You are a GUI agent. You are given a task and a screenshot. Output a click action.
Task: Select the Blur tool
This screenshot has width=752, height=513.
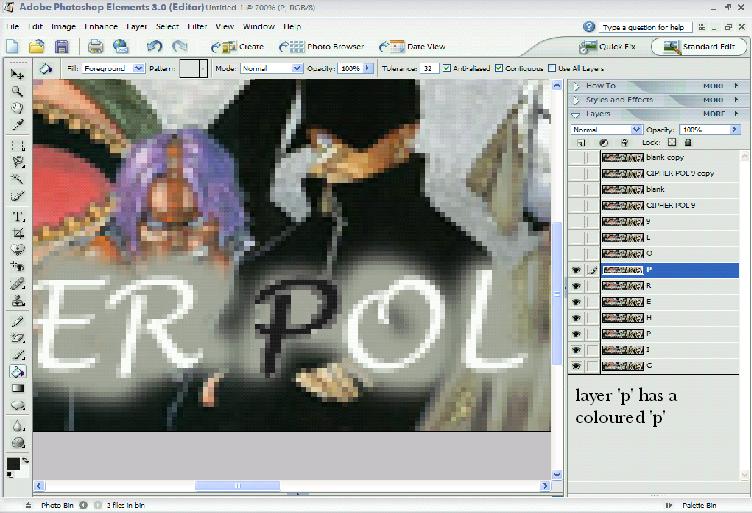pyautogui.click(x=18, y=426)
